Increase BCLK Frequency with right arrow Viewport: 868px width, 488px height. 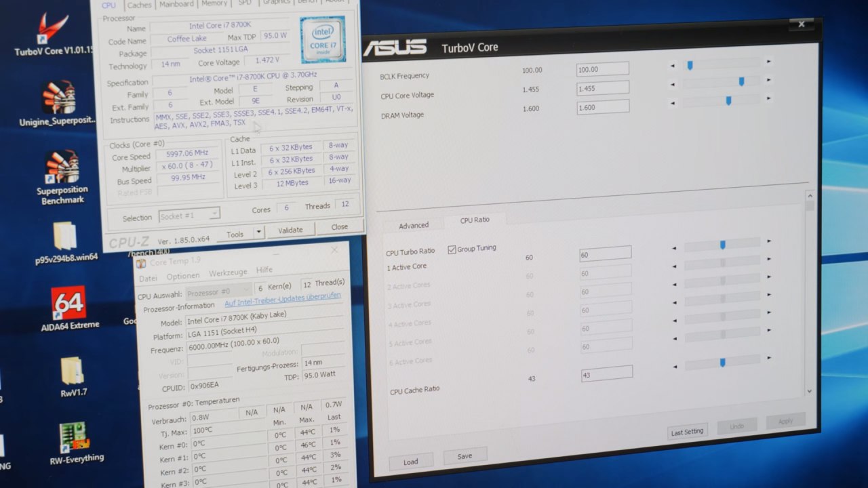tap(768, 62)
